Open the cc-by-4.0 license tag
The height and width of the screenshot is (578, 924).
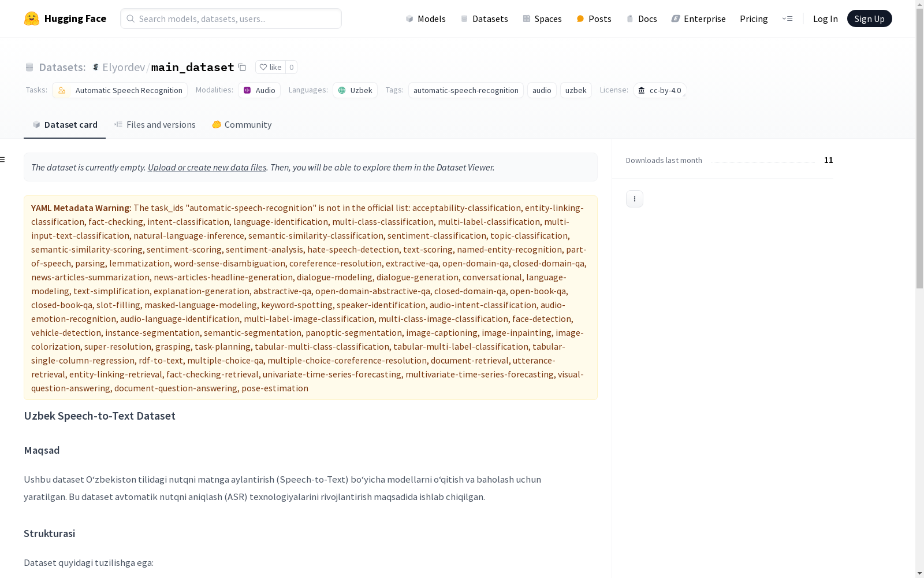click(x=660, y=90)
